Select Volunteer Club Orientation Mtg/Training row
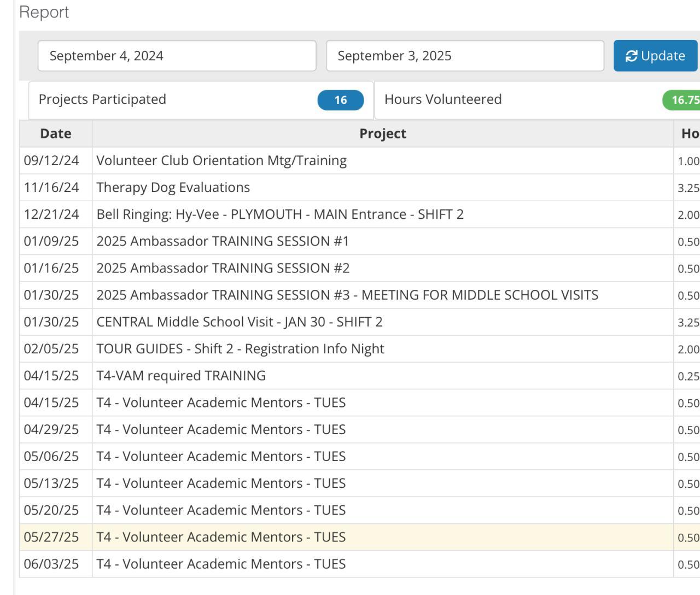The width and height of the screenshot is (700, 595). (221, 160)
